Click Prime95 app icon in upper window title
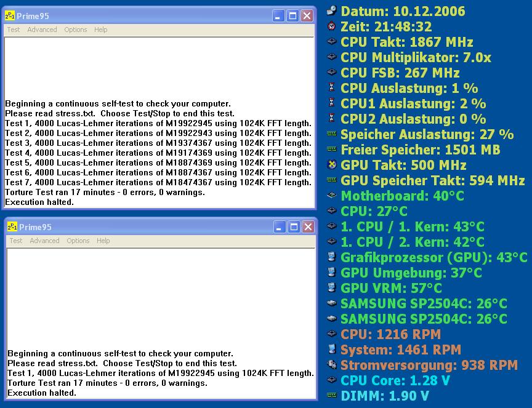This screenshot has height=408, width=532. coord(10,15)
